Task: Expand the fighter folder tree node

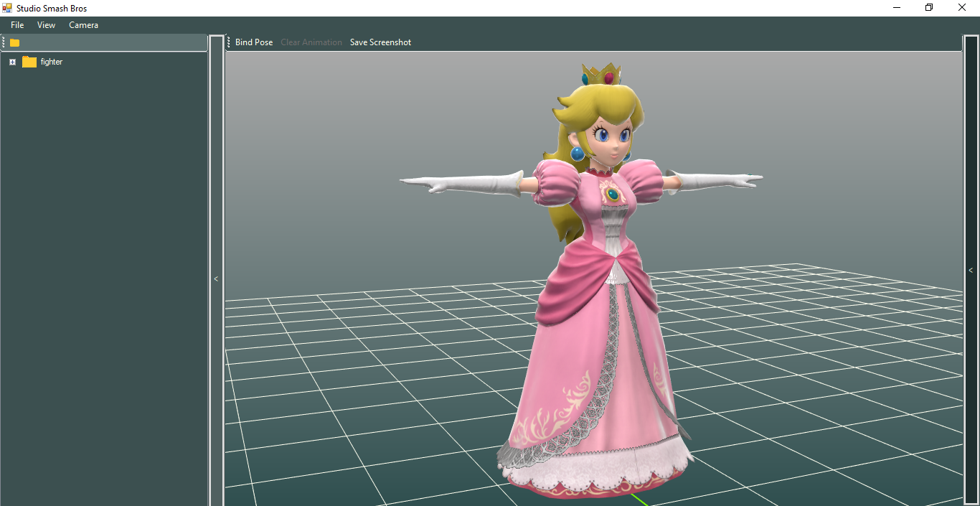Action: (x=12, y=62)
